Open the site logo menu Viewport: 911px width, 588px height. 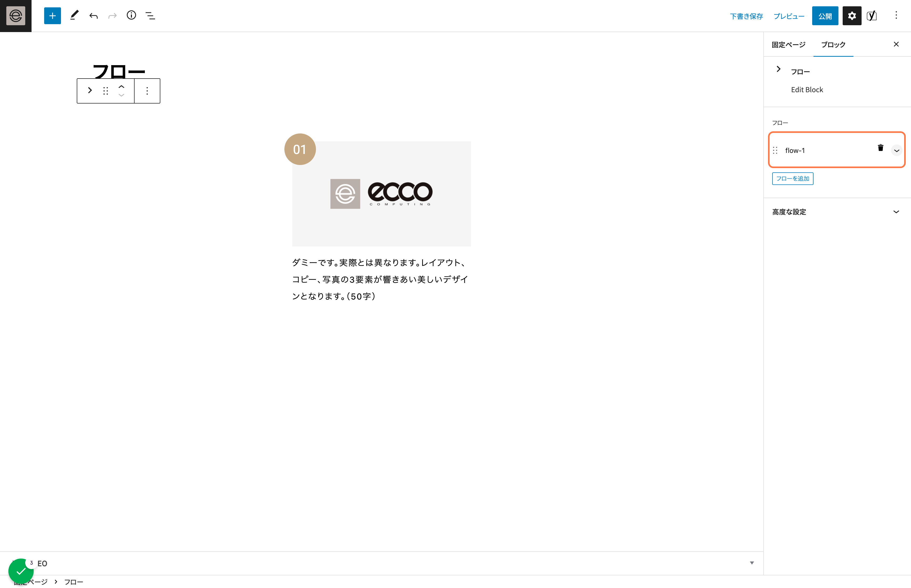tap(16, 16)
